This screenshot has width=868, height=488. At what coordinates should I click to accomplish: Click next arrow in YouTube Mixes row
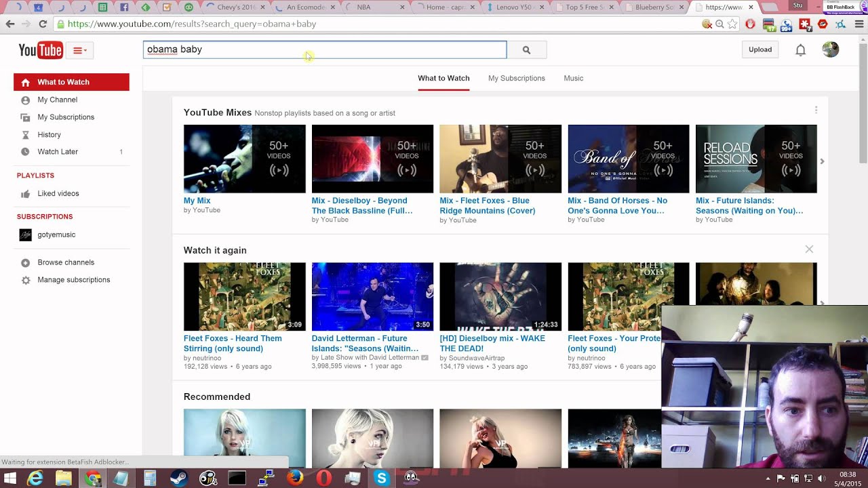tap(822, 161)
